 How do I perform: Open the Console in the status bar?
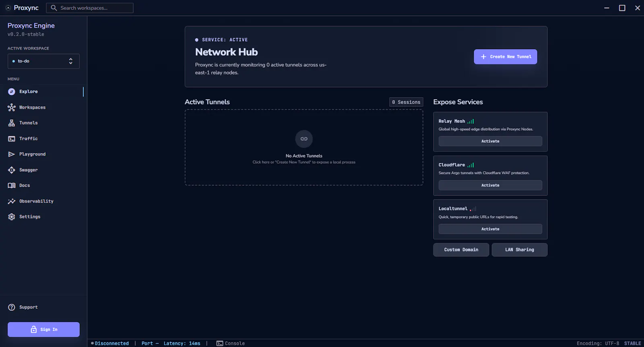231,343
